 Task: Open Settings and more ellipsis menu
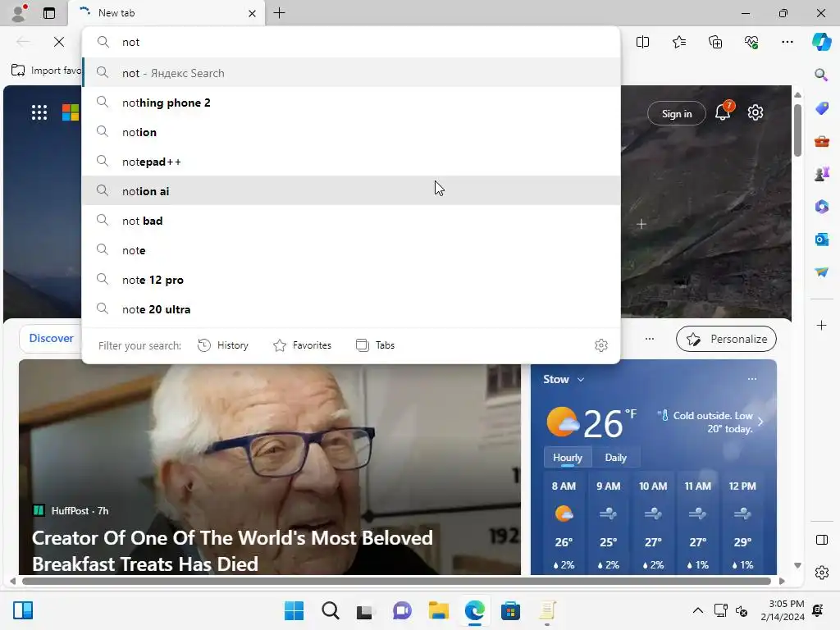coord(787,42)
